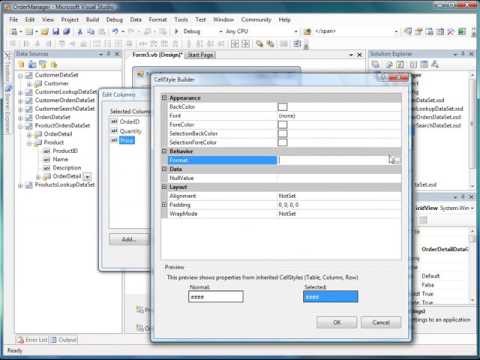
Task: Switch to the Error List tab
Action: [32, 340]
